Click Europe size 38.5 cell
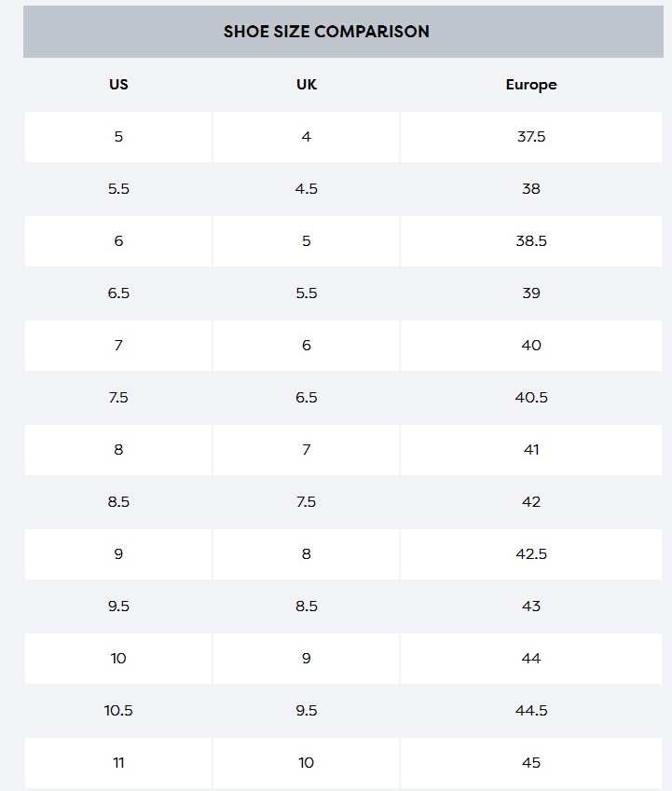 click(x=531, y=241)
